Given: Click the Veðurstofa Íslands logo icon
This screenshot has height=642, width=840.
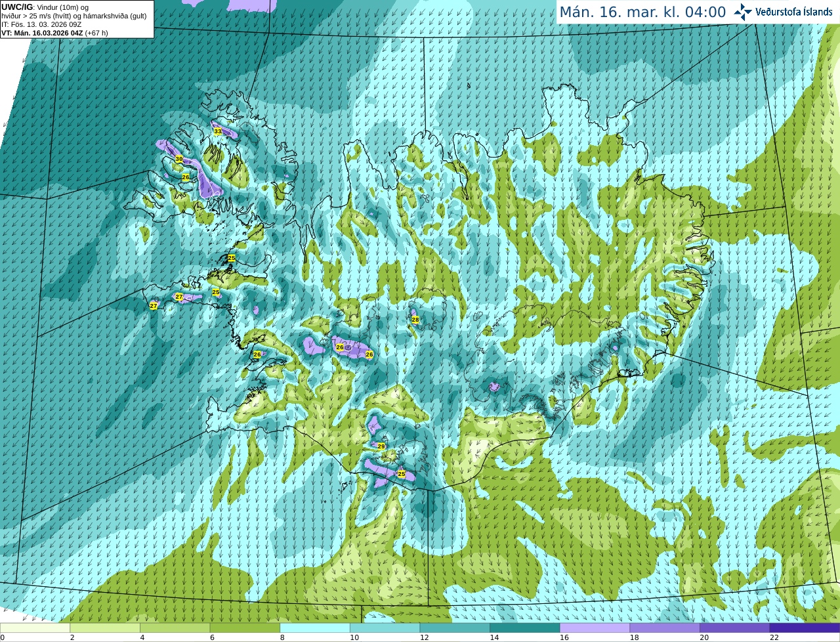Looking at the screenshot, I should click(x=743, y=12).
